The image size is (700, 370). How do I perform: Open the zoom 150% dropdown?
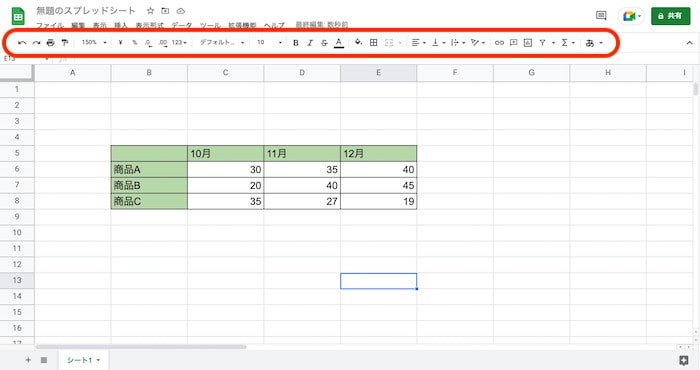(94, 42)
